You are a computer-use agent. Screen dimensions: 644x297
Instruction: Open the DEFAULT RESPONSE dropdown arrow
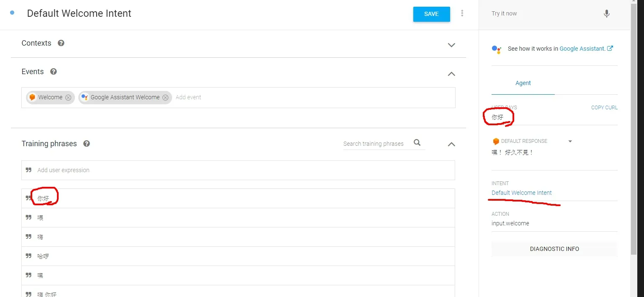[x=570, y=142]
